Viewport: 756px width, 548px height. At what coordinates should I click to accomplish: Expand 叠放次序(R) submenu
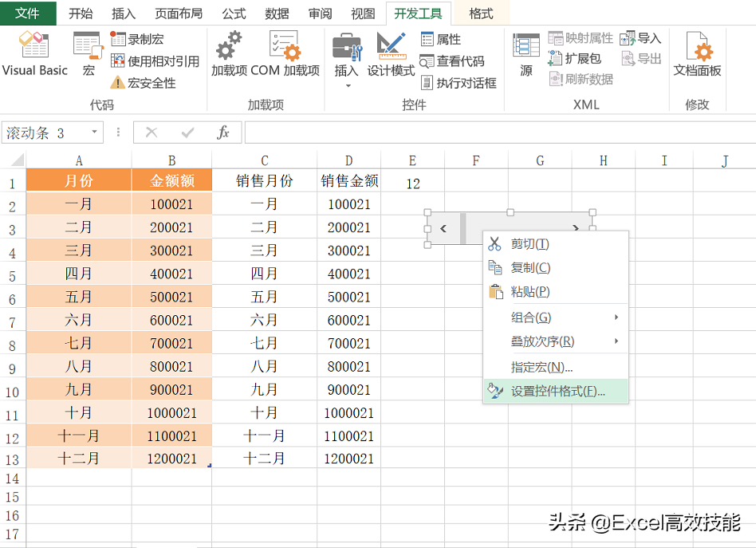pyautogui.click(x=556, y=341)
